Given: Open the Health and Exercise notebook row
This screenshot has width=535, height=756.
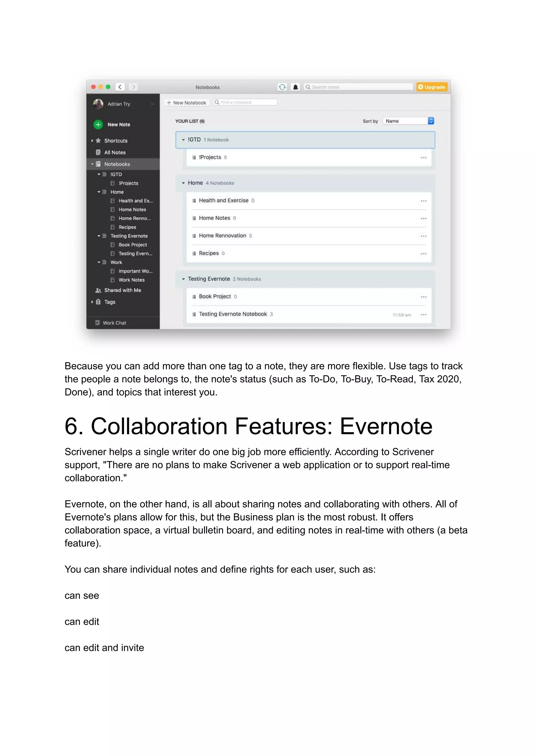Looking at the screenshot, I should (x=309, y=201).
